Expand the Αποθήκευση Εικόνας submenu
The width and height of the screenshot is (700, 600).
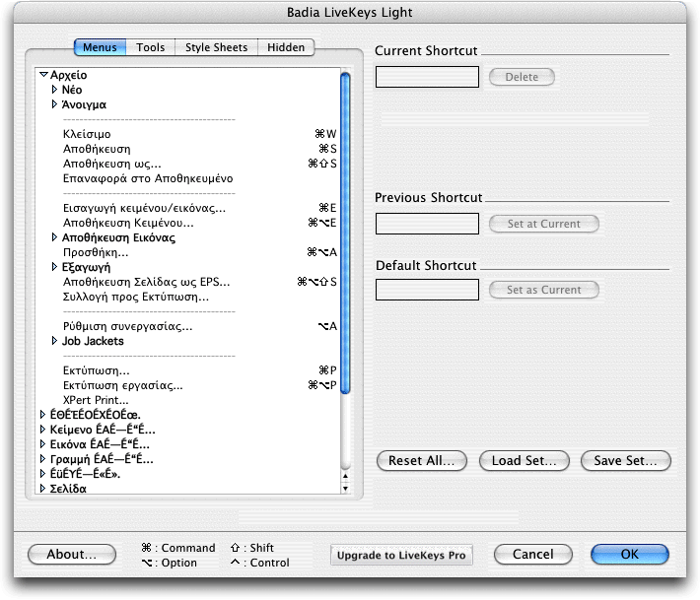click(x=54, y=237)
